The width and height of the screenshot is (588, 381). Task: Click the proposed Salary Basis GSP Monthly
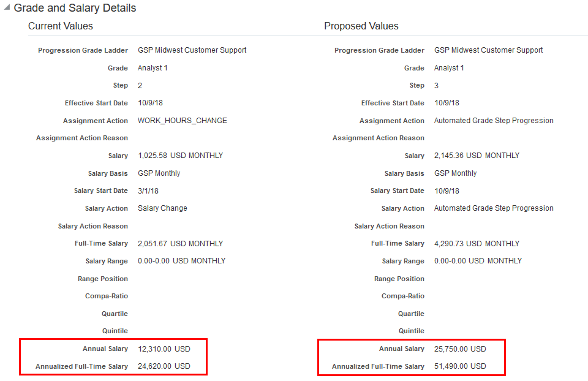pos(455,173)
